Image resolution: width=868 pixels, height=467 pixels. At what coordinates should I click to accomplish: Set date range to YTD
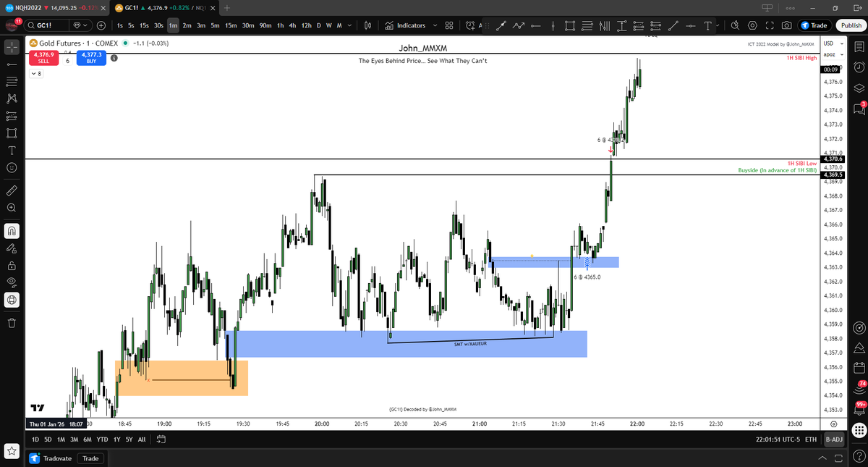point(101,439)
